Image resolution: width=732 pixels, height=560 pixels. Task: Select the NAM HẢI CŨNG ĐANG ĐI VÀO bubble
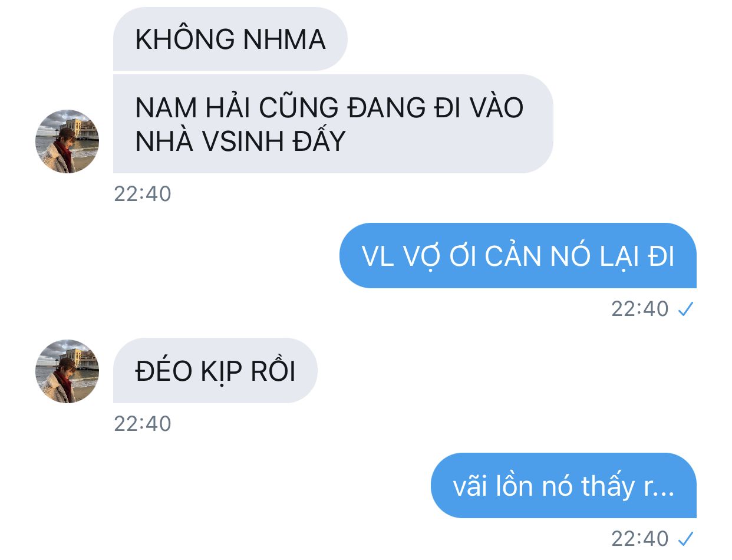[333, 124]
